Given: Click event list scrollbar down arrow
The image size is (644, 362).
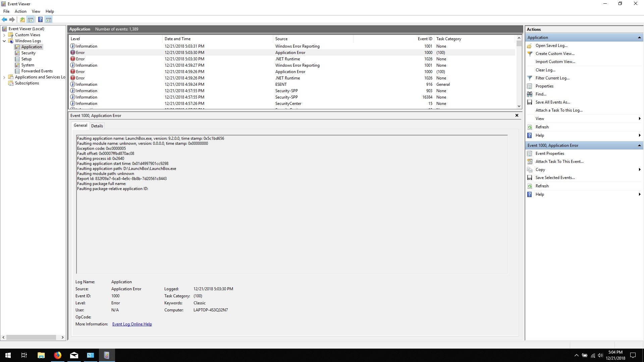Looking at the screenshot, I should click(x=519, y=106).
